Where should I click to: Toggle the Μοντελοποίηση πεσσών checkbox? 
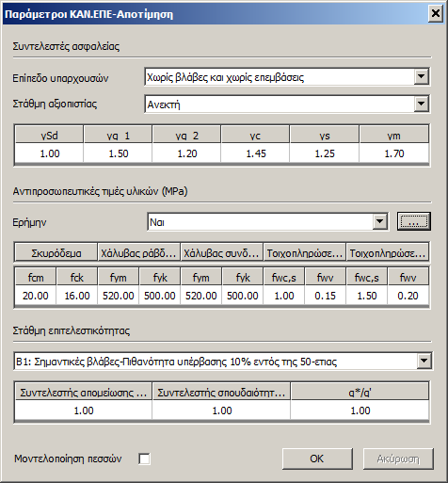click(x=144, y=459)
